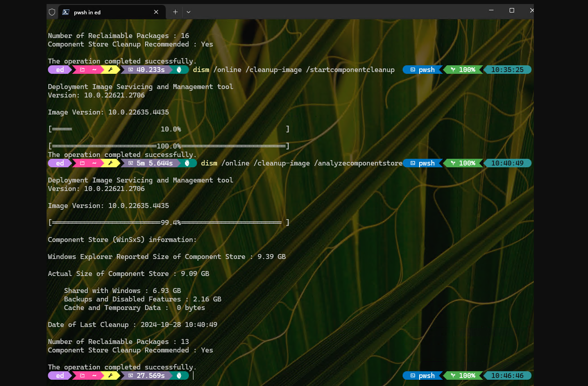Open the new tab dropdown chevron

[188, 12]
